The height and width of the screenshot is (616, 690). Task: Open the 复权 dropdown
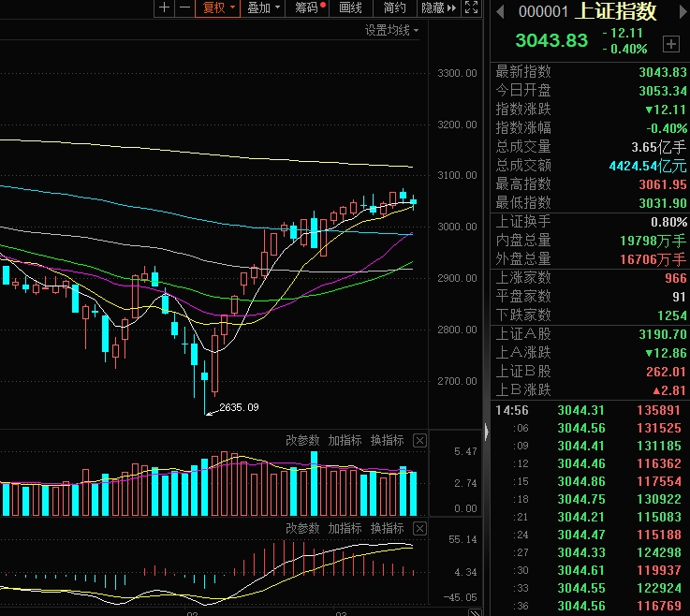click(218, 7)
